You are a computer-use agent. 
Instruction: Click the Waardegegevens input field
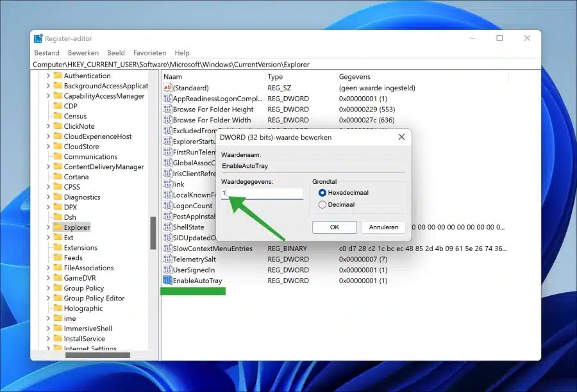point(262,193)
